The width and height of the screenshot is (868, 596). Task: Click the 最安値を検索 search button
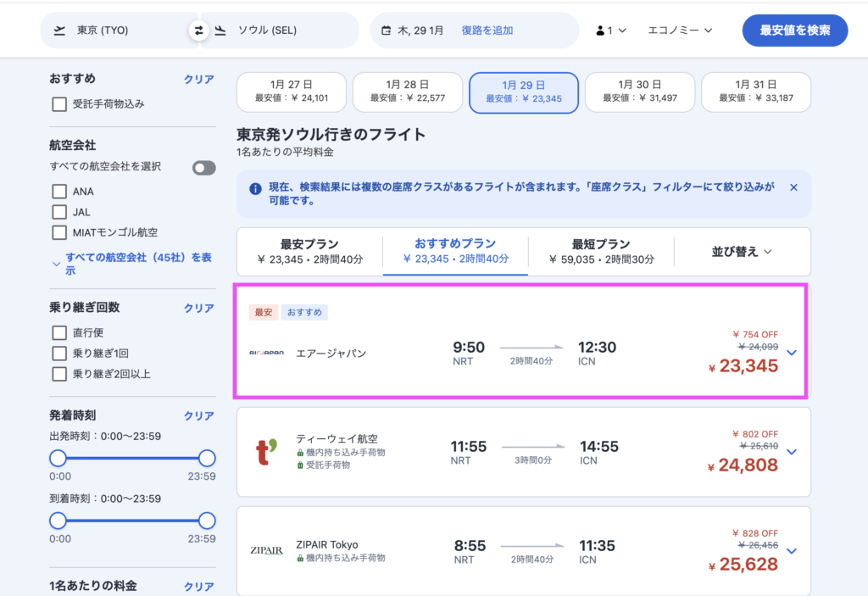tap(795, 30)
